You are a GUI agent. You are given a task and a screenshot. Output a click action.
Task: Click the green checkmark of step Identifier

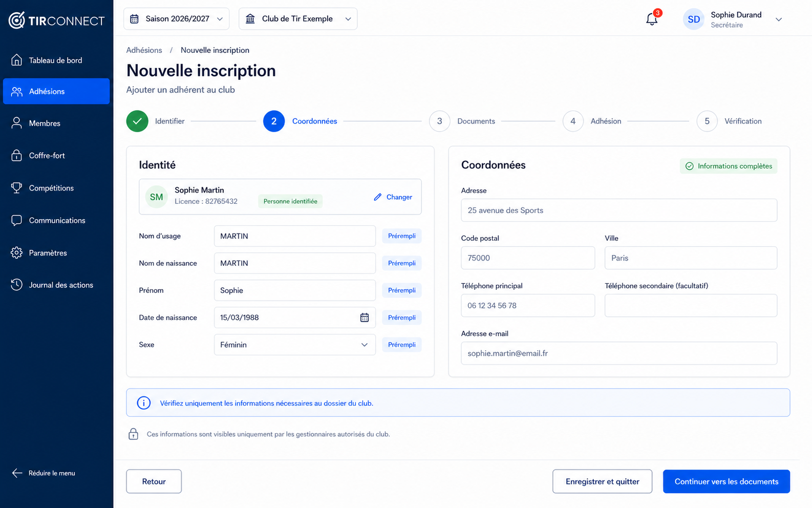[137, 121]
